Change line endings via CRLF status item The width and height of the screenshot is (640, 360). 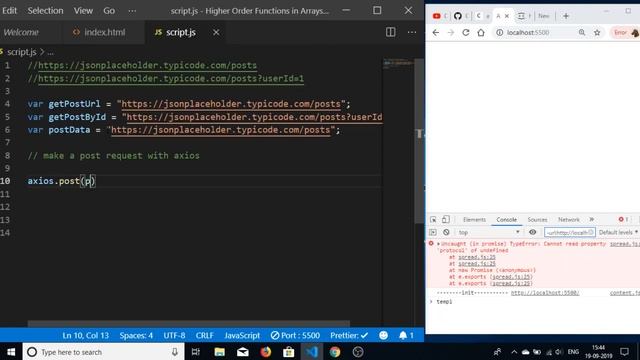click(x=204, y=336)
